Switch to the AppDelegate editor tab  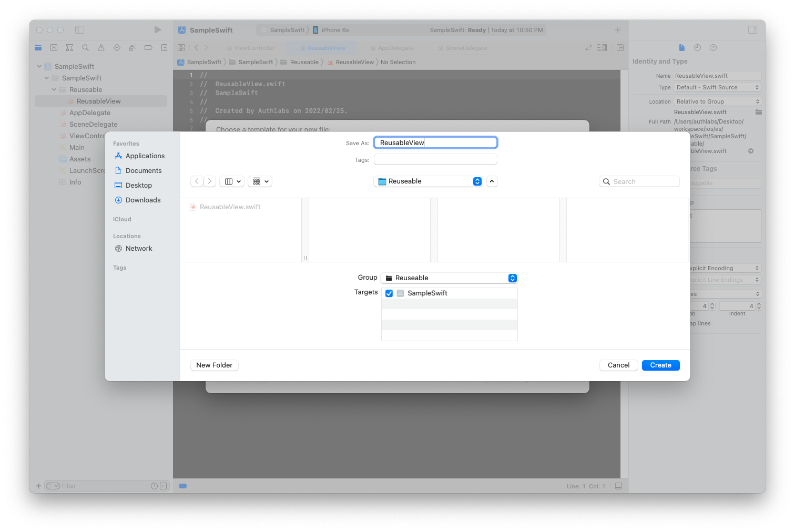[x=392, y=48]
